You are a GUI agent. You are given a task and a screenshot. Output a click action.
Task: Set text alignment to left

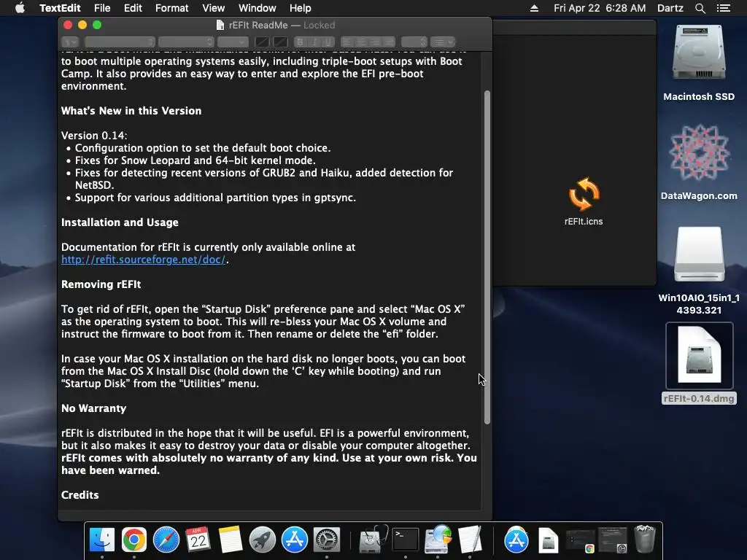coord(347,42)
